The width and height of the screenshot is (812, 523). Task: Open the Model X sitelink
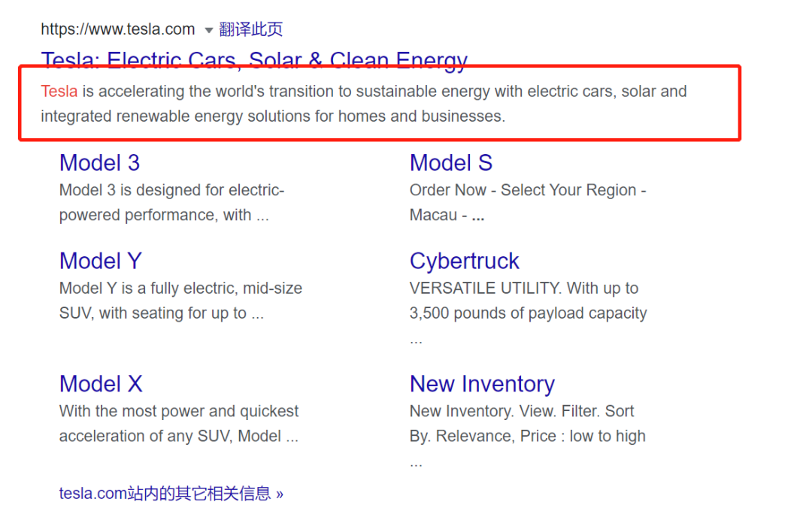pyautogui.click(x=101, y=384)
